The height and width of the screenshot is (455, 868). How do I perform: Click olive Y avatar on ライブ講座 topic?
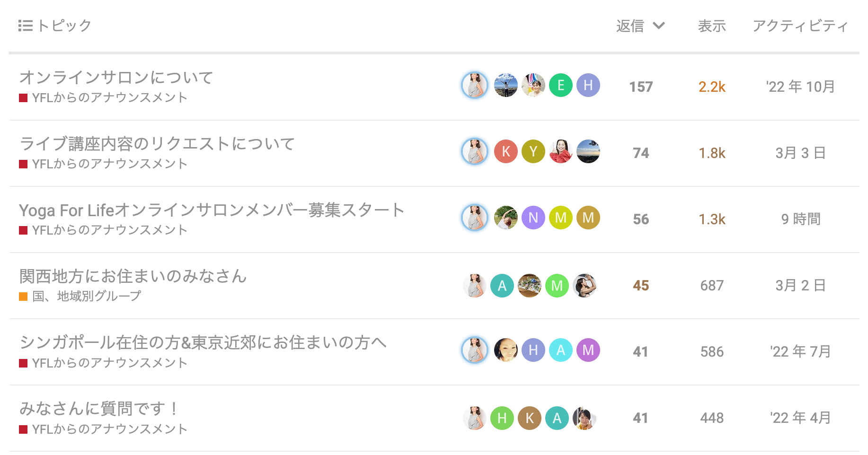coord(533,152)
